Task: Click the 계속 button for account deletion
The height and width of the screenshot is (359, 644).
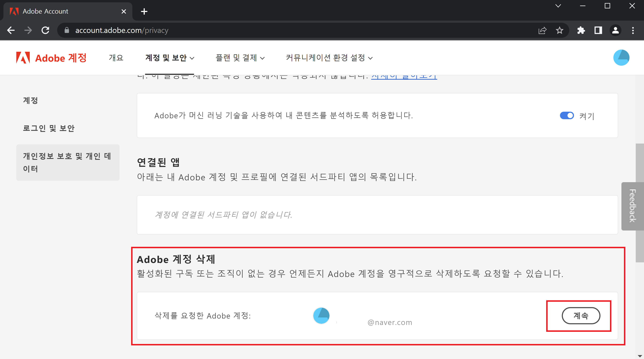Action: 581,316
